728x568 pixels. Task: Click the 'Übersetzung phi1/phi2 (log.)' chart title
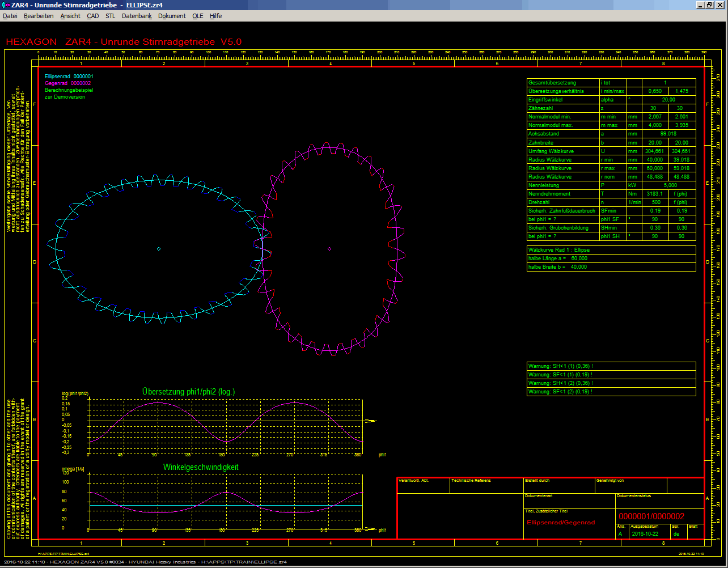tap(188, 392)
